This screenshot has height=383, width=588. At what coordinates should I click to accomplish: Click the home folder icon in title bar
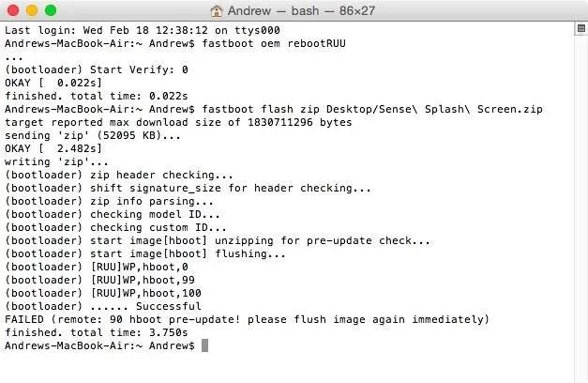click(217, 11)
